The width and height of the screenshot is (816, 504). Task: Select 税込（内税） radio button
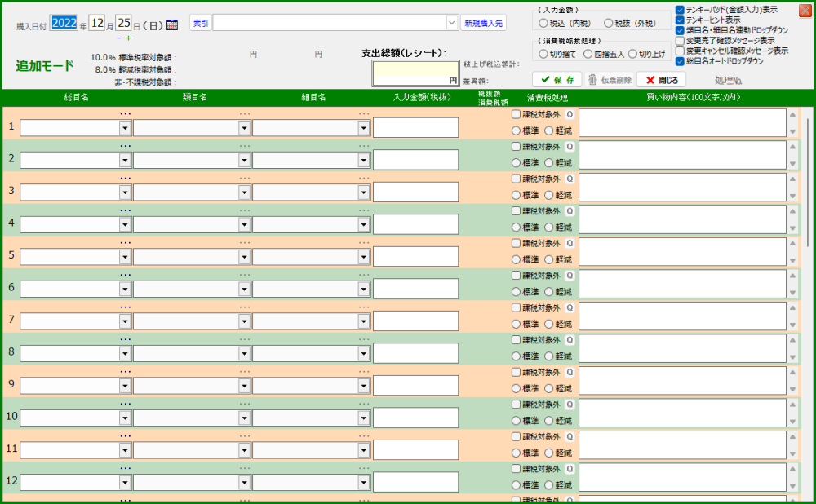pos(543,23)
